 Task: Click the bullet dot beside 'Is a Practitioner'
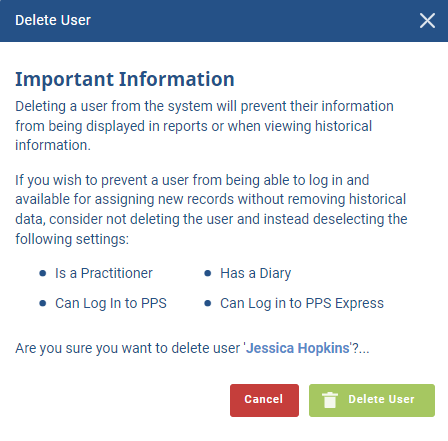pyautogui.click(x=43, y=273)
